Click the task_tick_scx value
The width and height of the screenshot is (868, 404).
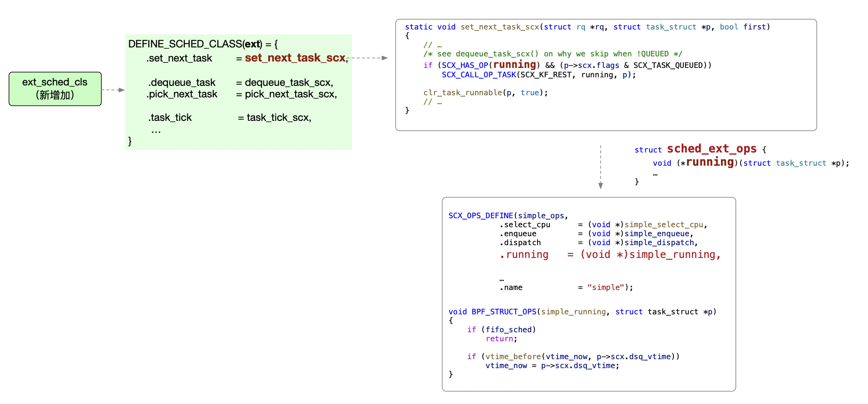pyautogui.click(x=279, y=117)
